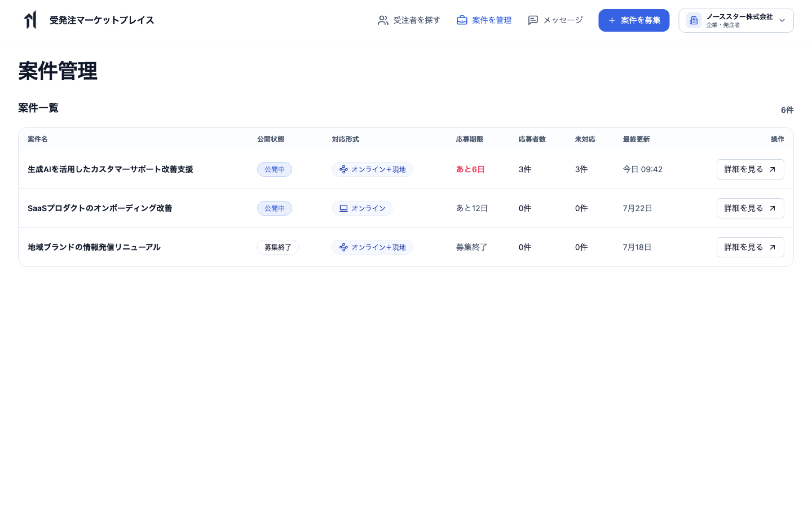
Task: View details for 生成AIを活用したカスタマーサポート改善支援
Action: (750, 169)
